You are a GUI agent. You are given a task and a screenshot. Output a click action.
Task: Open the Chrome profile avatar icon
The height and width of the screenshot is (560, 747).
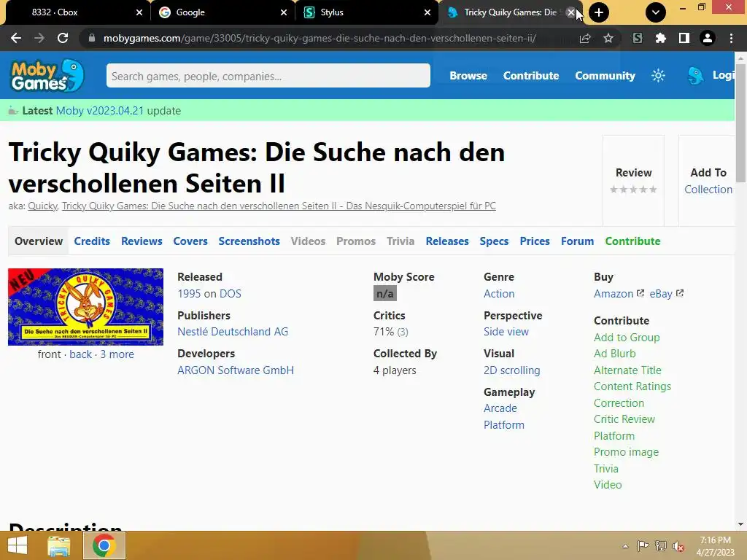tap(708, 38)
